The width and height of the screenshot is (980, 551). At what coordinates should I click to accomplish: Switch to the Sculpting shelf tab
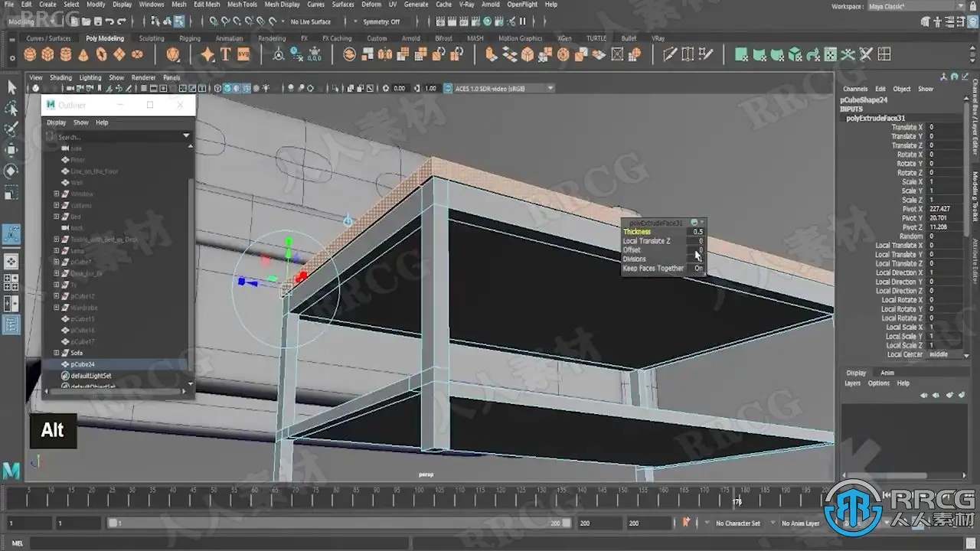[x=152, y=38]
